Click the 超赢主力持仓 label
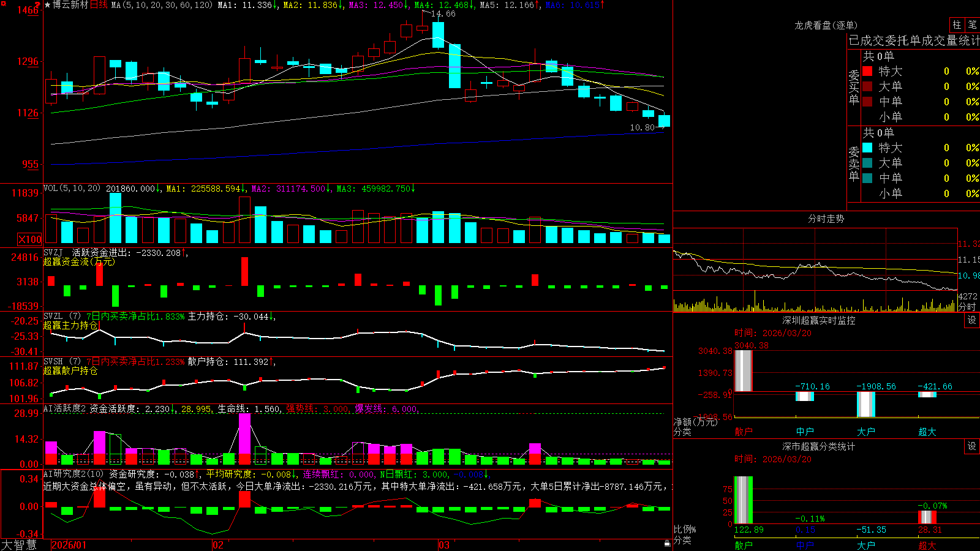The image size is (980, 551). coord(70,325)
